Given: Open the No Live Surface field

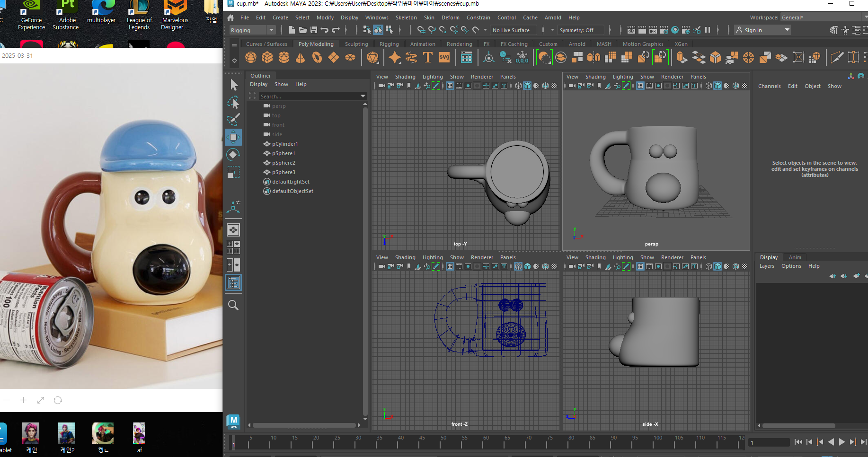Looking at the screenshot, I should pos(514,30).
